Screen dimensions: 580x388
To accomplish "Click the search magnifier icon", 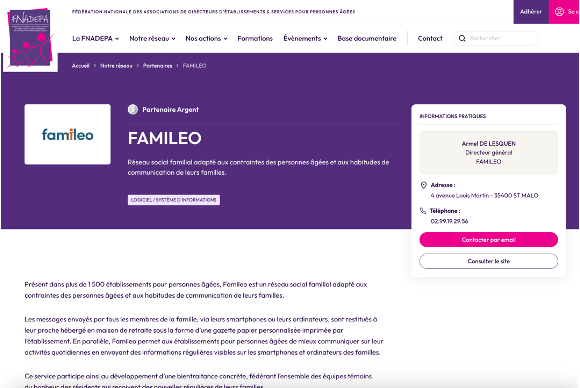I will [462, 38].
